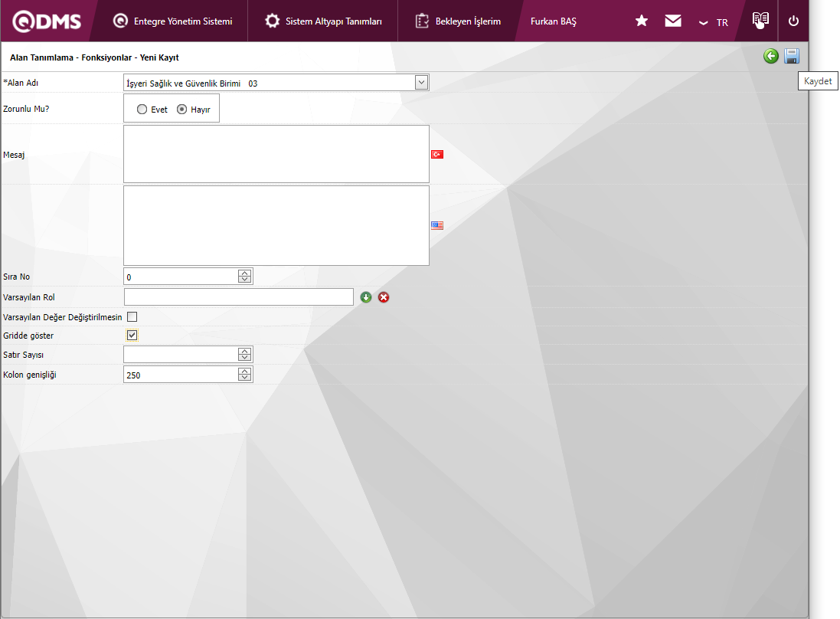Increase Sıra No with up arrow
Viewport: 840px width, 619px height.
point(245,273)
